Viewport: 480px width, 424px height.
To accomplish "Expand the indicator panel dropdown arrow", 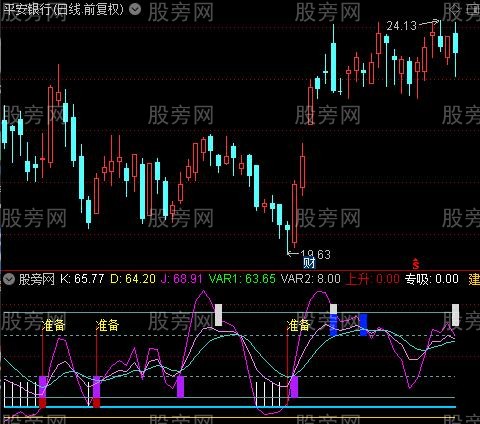I will (9, 279).
